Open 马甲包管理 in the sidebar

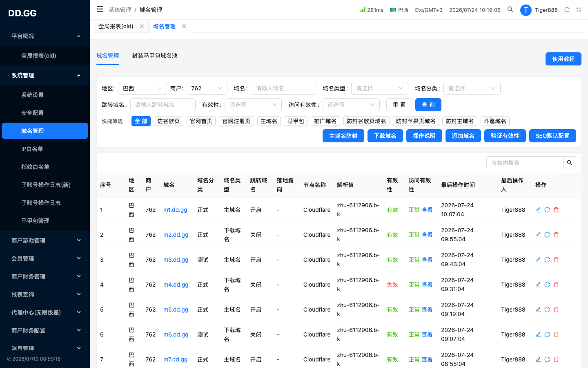click(x=45, y=221)
